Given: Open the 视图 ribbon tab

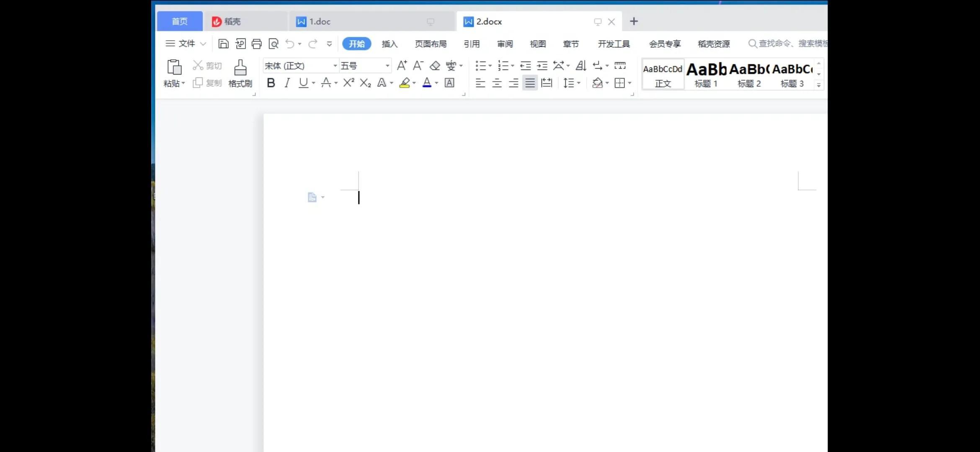Looking at the screenshot, I should point(538,44).
